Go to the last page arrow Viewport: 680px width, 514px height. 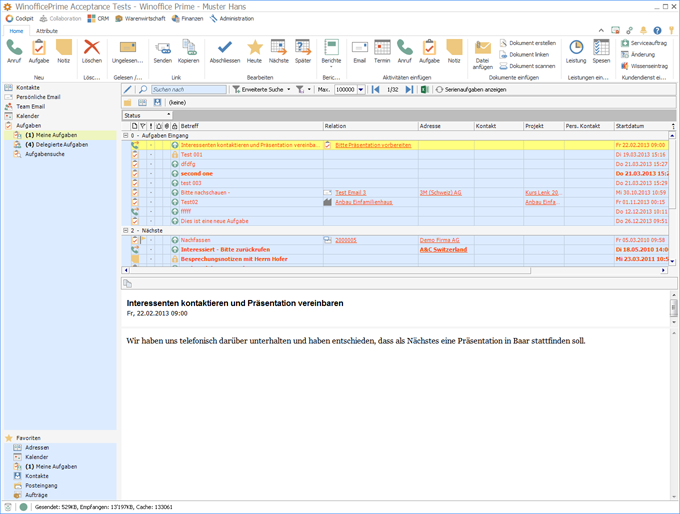coord(409,89)
